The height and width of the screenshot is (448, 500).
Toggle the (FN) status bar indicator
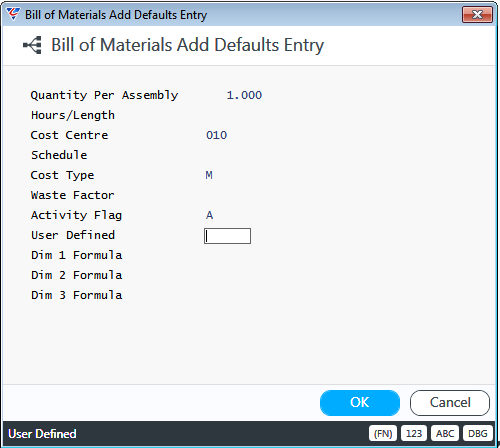(x=383, y=433)
